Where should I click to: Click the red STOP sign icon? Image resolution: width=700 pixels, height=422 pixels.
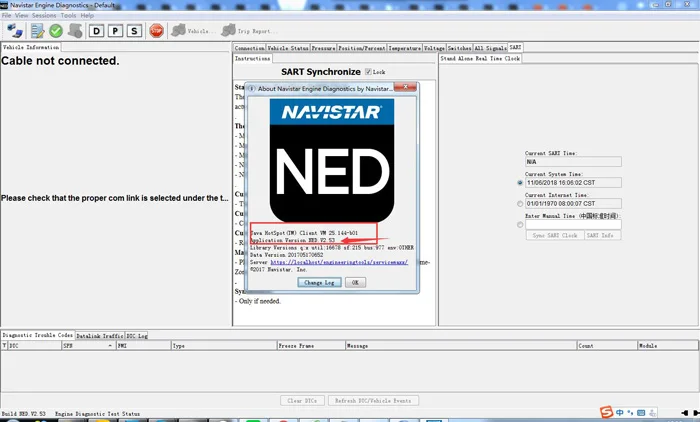coord(156,31)
